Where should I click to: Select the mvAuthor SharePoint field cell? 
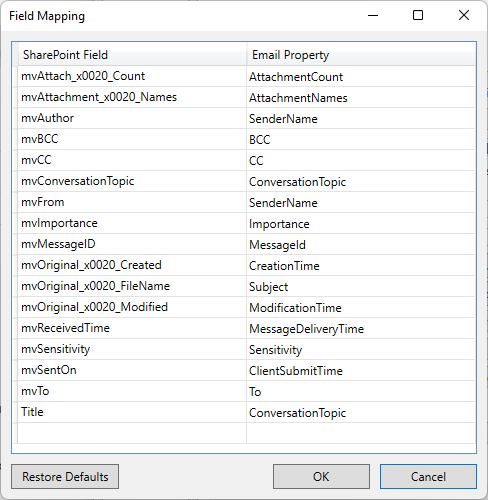(x=132, y=118)
